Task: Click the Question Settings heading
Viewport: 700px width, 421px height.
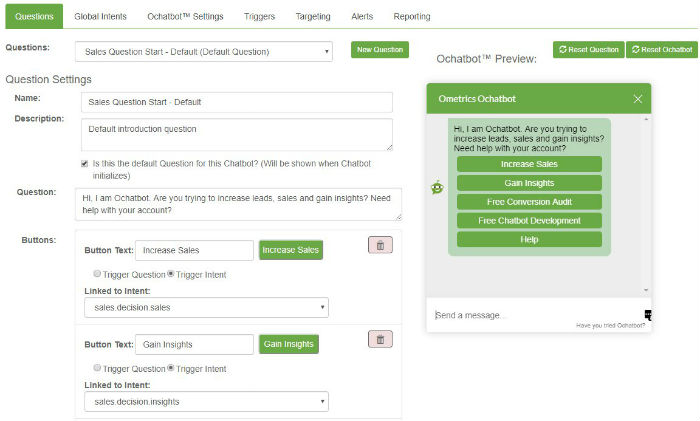Action: coord(48,79)
